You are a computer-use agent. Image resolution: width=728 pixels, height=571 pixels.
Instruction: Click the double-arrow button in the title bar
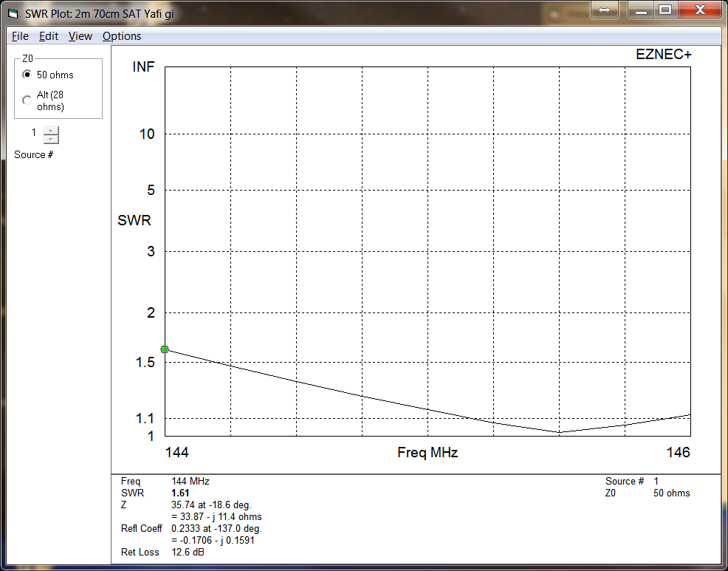click(604, 10)
